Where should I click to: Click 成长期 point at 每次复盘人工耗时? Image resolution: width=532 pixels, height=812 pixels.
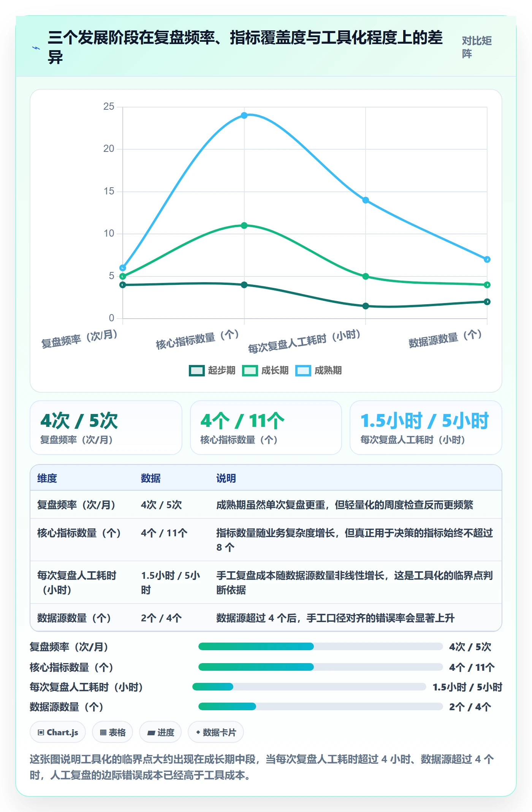[366, 276]
